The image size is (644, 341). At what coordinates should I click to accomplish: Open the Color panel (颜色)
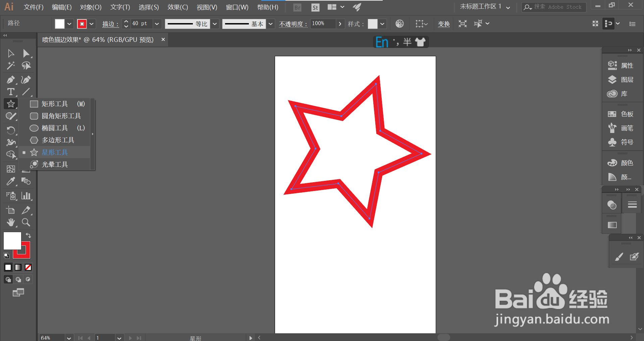click(621, 163)
